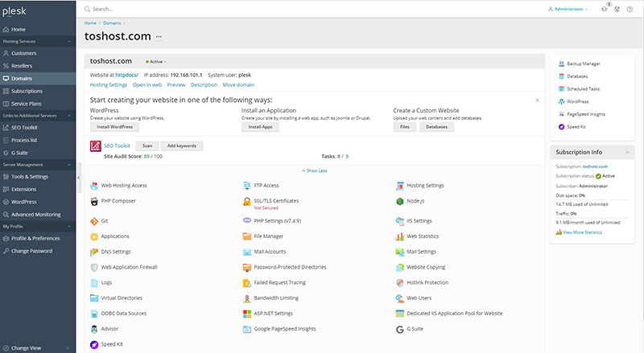Open Web Application Firewall shield icon
644x353 pixels.
(x=94, y=267)
